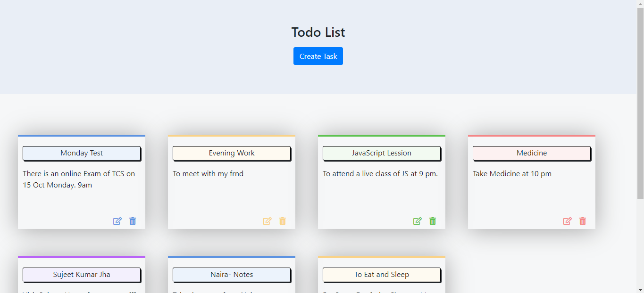Click the scrollbar down arrow
644x293 pixels.
point(640,289)
